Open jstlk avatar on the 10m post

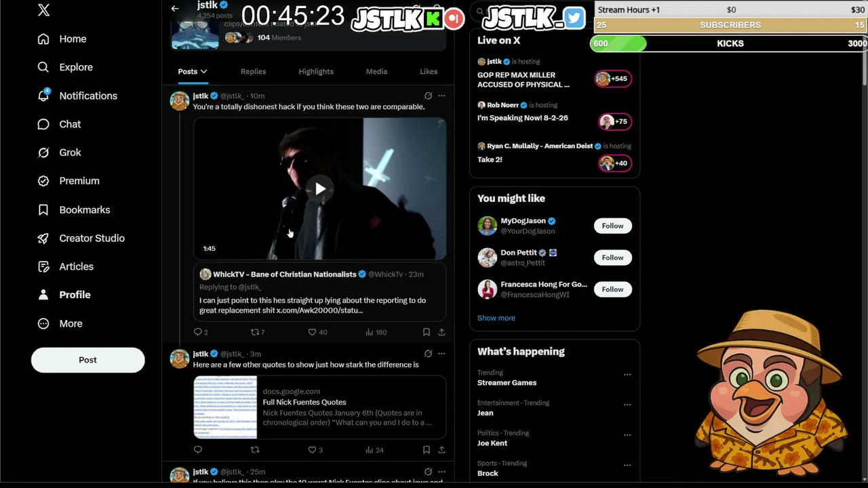click(x=180, y=100)
